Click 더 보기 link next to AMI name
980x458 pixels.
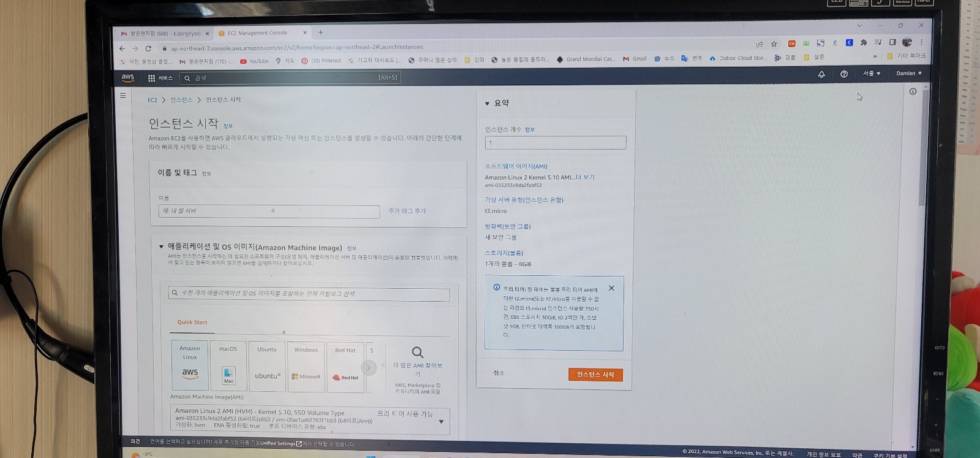[x=585, y=177]
